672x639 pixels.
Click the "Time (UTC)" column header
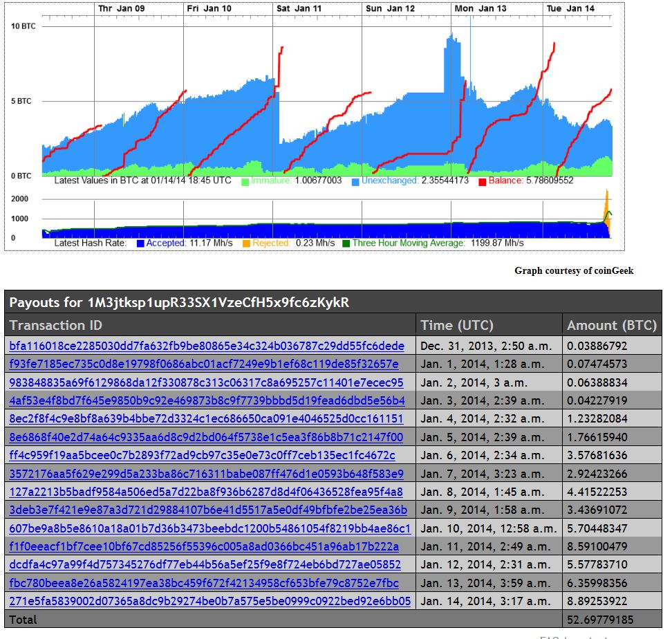(x=457, y=325)
